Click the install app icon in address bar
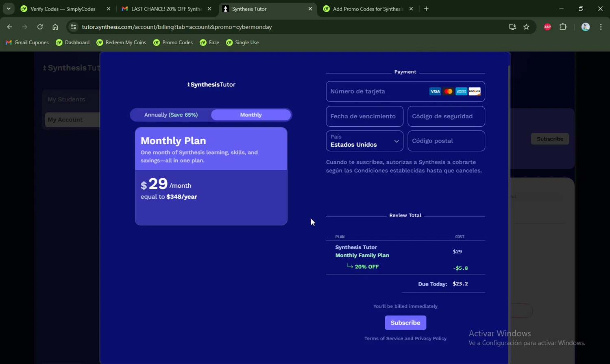The image size is (610, 364). pos(512,27)
